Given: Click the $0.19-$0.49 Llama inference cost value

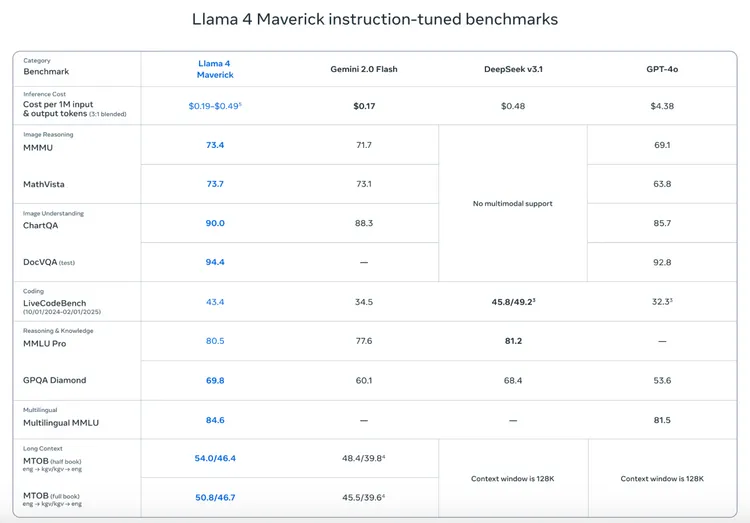Looking at the screenshot, I should [214, 105].
